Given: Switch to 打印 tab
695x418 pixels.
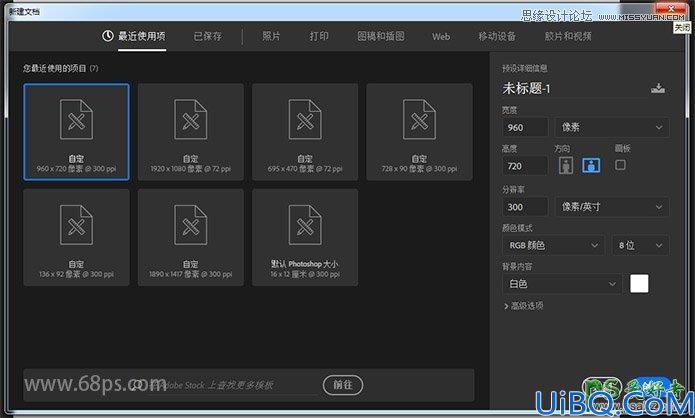Looking at the screenshot, I should coord(319,36).
